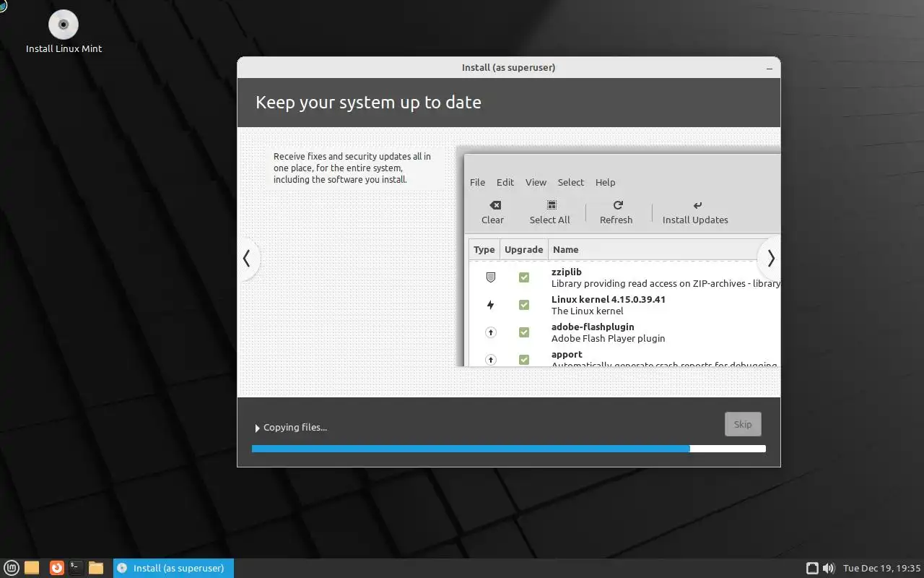Click the Linux kernel lightning type icon
Image resolution: width=924 pixels, height=578 pixels.
point(491,305)
